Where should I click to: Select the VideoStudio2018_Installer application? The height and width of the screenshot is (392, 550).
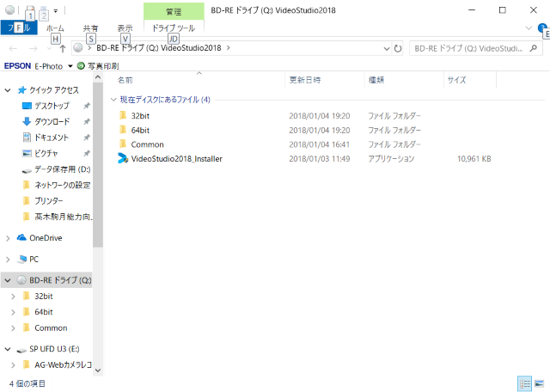[x=176, y=159]
